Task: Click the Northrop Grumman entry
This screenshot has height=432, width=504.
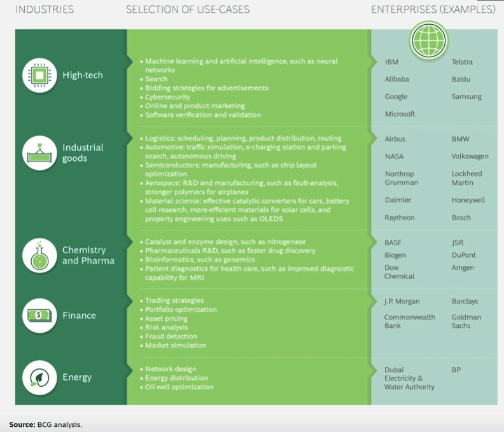Action: tap(401, 178)
